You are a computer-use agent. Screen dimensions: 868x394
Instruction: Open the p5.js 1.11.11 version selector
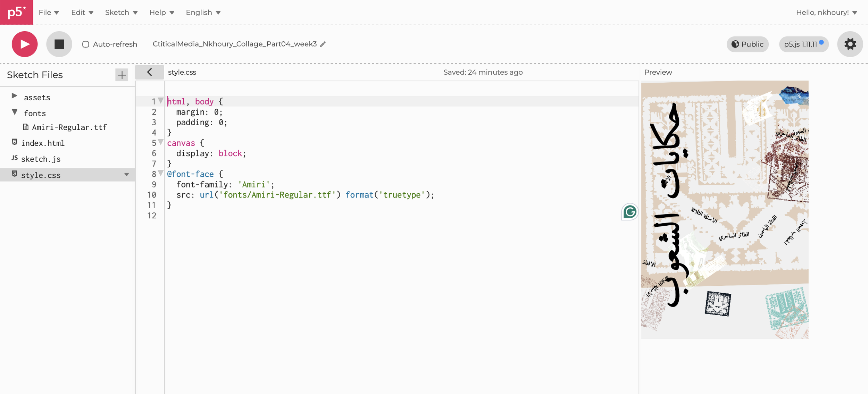click(803, 44)
